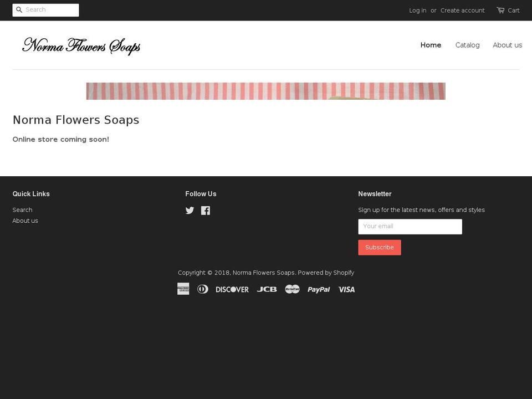Screen dimensions: 532x399
Task: Open the Cart link text
Action: click(514, 11)
